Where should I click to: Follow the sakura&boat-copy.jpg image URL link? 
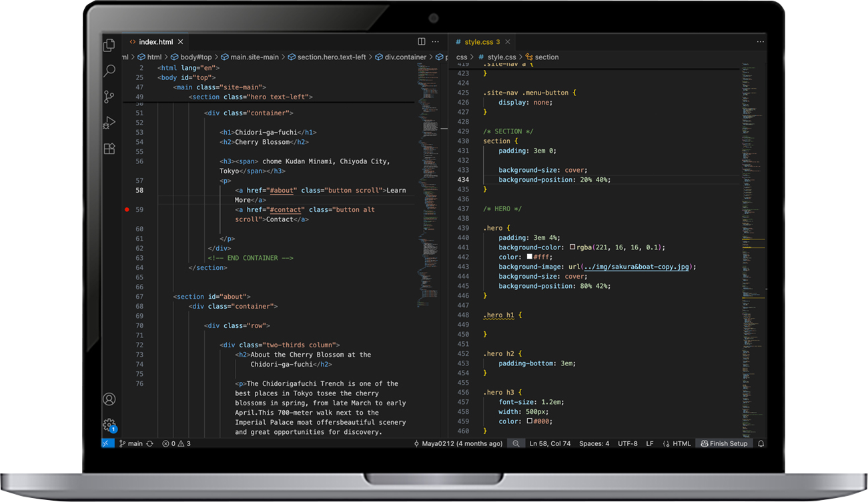636,267
